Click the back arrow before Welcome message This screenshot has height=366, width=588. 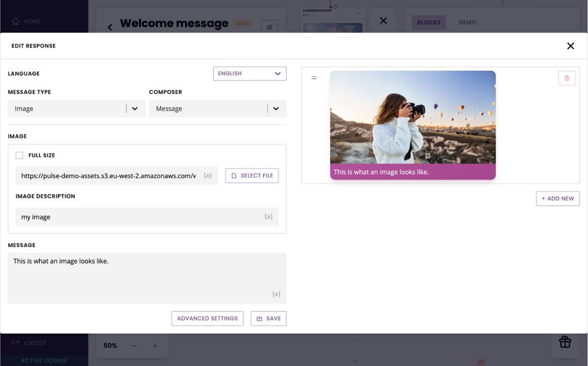point(110,27)
